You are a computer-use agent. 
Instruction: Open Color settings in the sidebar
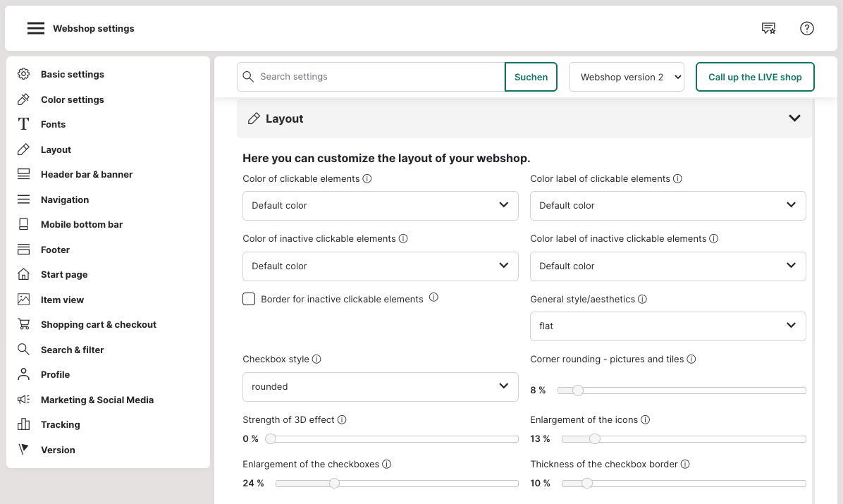(72, 99)
